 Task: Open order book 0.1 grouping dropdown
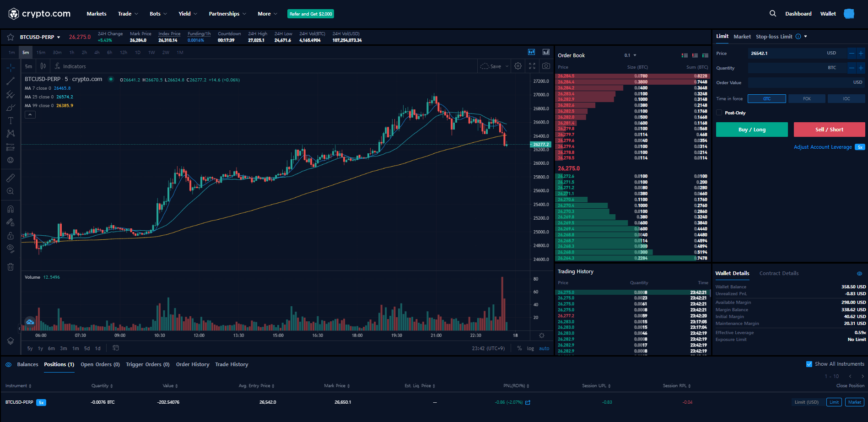click(630, 55)
